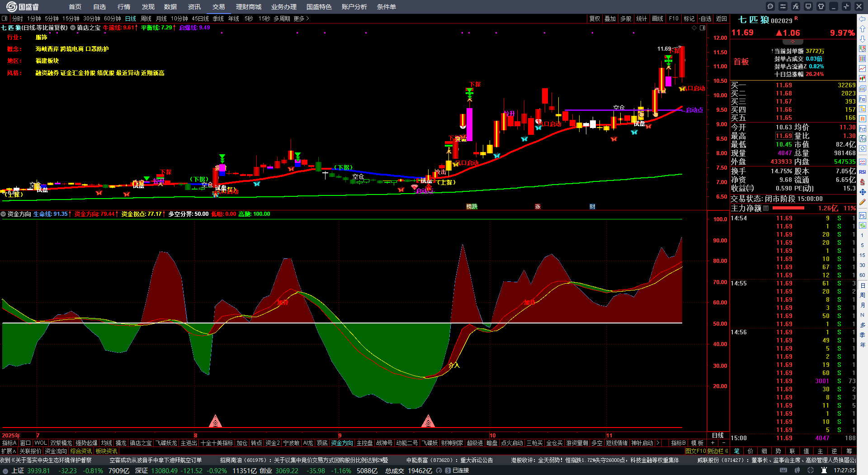Screen dimensions: 868x475
Task: Click the four-way move icon in right sidebar
Action: (x=863, y=192)
